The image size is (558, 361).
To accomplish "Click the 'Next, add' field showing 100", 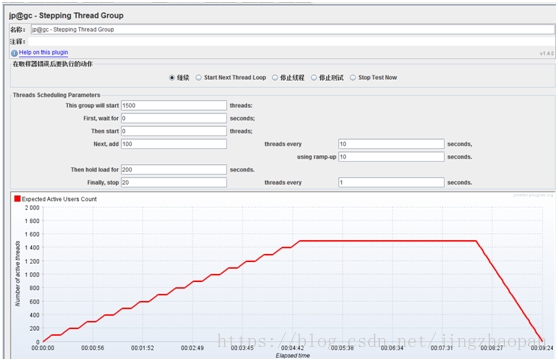I will [x=174, y=144].
